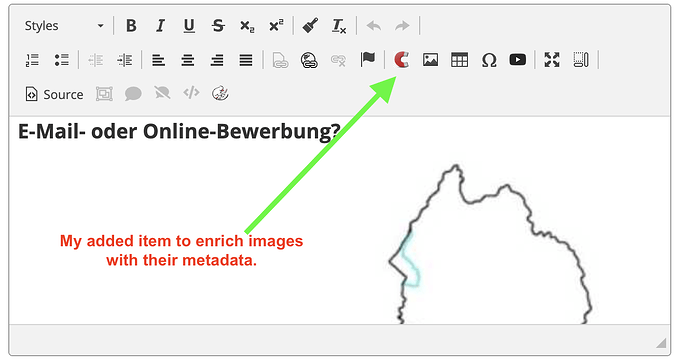
Task: Click the crossed-out comment icon
Action: 162,94
